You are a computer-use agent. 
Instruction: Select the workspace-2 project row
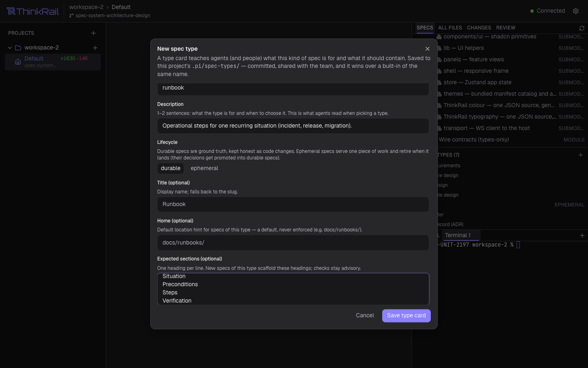pos(53,48)
